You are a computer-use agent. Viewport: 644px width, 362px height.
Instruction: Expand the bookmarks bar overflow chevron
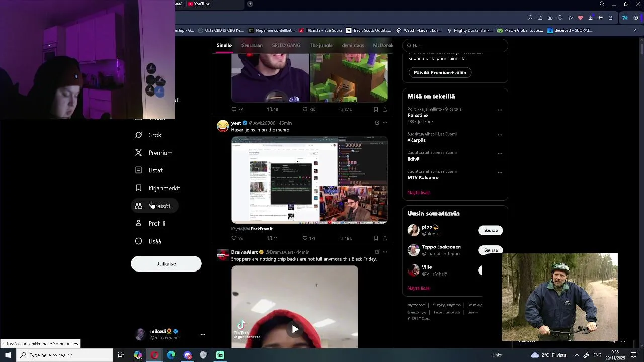click(x=635, y=30)
